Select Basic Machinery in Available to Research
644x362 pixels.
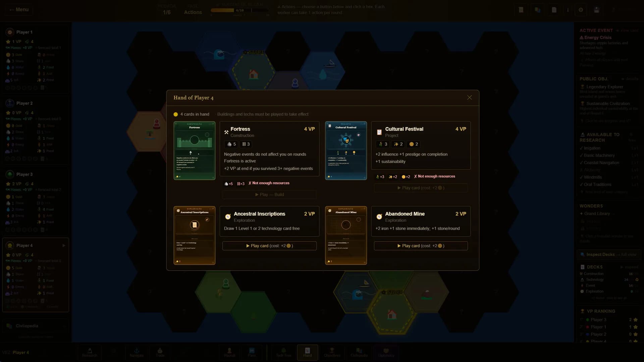point(609,155)
